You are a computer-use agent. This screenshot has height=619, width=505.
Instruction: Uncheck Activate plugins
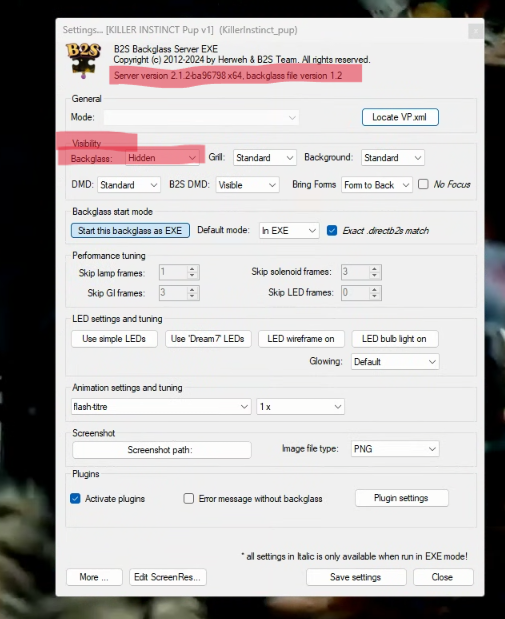click(x=75, y=499)
